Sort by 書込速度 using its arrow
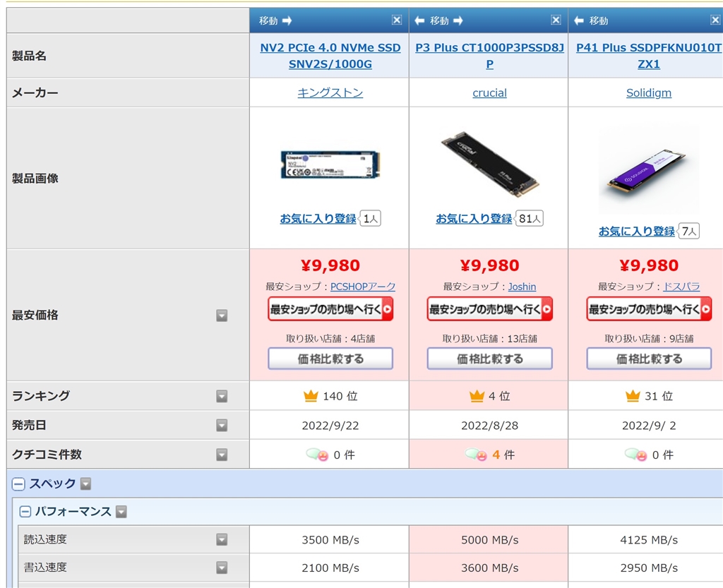This screenshot has height=588, width=723. 222,568
